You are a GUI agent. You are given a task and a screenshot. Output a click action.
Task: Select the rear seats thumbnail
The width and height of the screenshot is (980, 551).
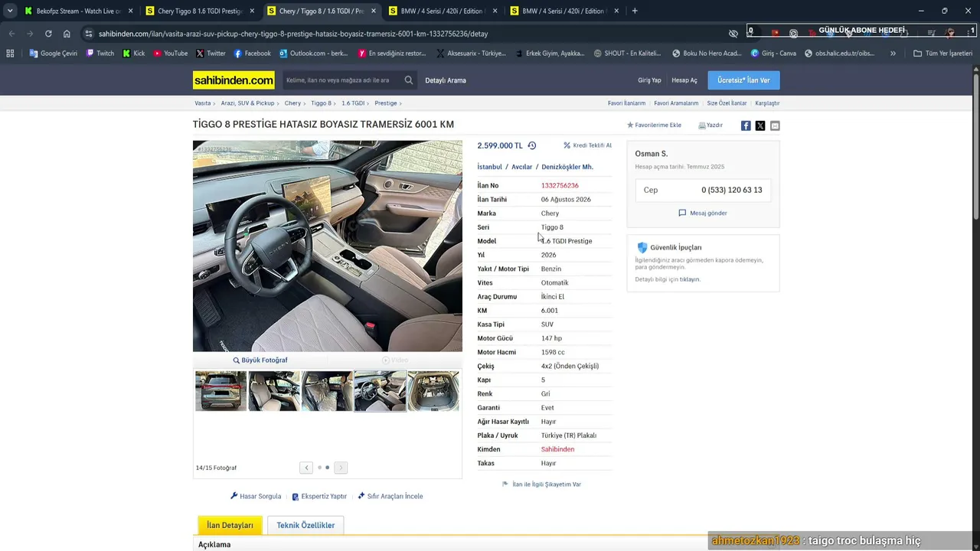click(x=327, y=391)
